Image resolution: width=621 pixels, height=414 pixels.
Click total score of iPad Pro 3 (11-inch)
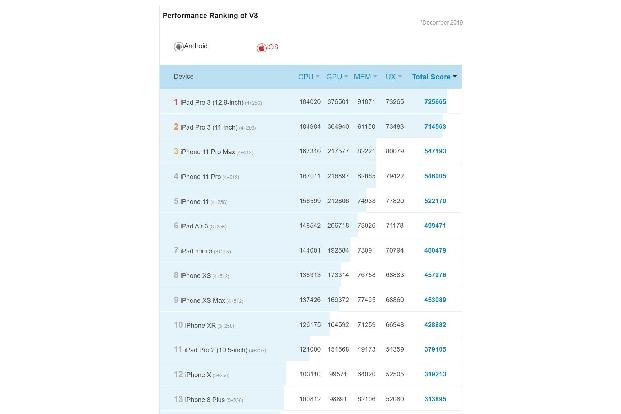click(x=435, y=127)
